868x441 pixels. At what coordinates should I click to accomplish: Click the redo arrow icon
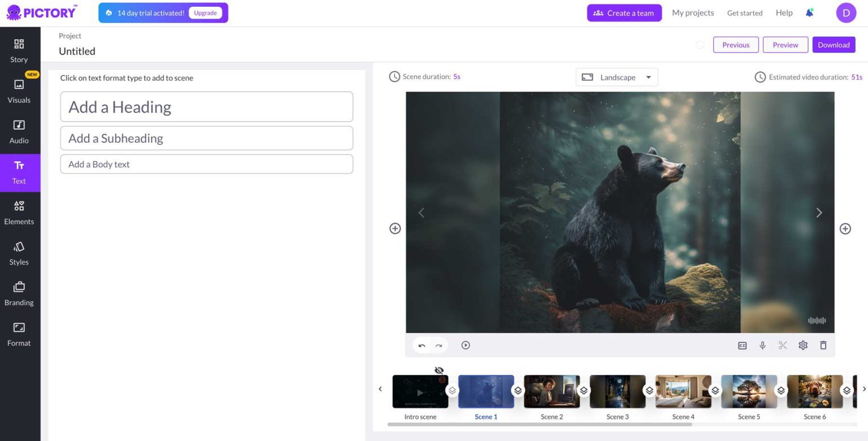click(x=439, y=345)
